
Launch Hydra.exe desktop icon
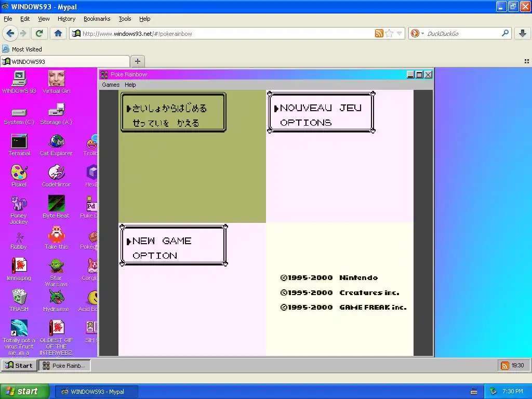56,300
